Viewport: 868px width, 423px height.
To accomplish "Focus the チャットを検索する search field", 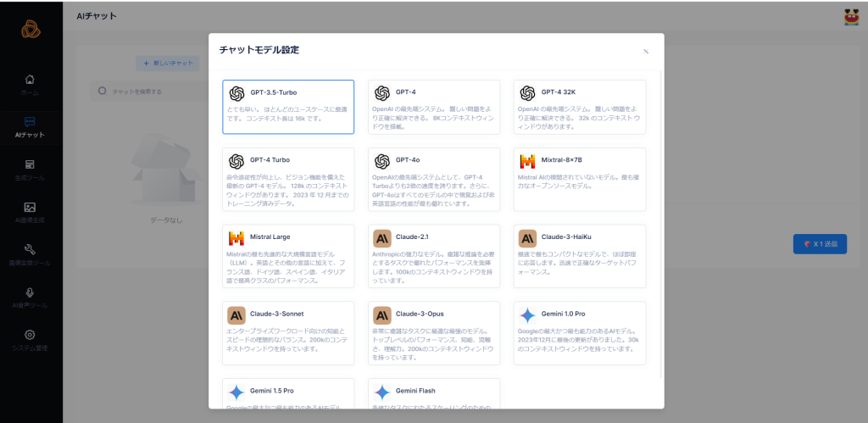I will (149, 92).
